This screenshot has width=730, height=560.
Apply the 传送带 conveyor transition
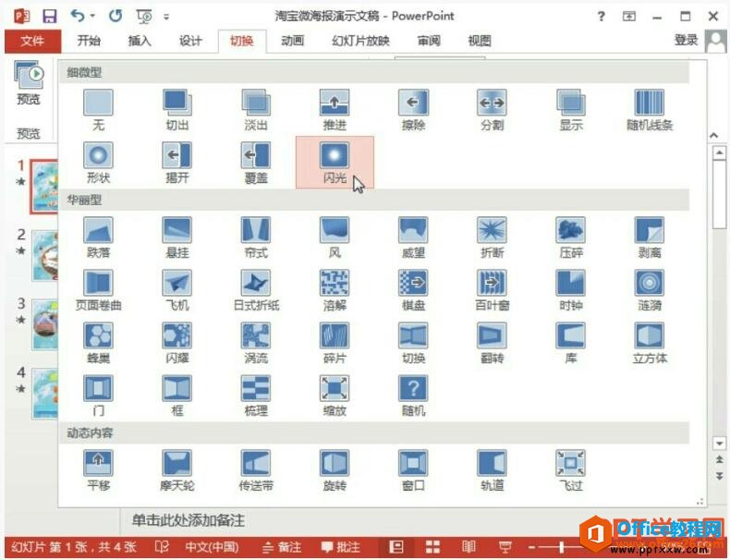click(256, 470)
